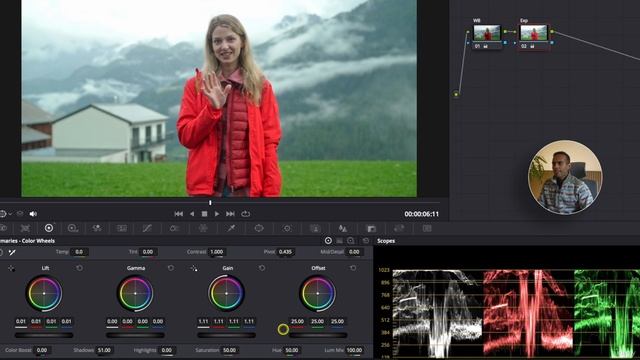640x360 pixels.
Task: Open the Sizing palette
Action: coord(399,228)
